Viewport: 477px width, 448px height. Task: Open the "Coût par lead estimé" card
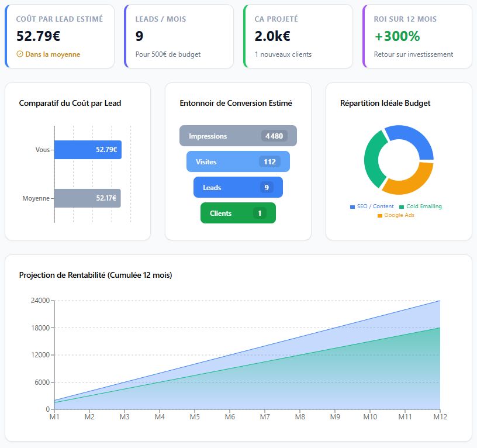tap(60, 36)
